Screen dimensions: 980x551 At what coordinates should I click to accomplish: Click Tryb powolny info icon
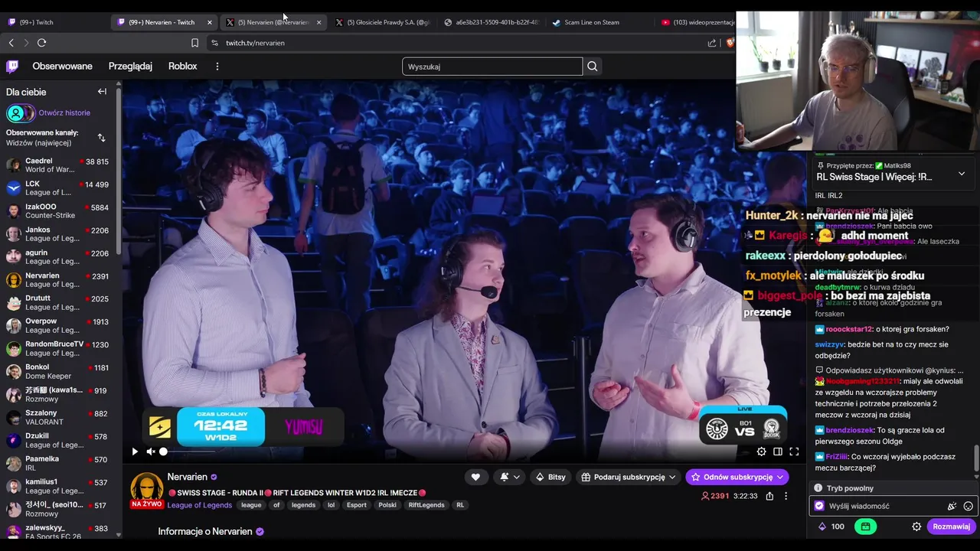tap(818, 488)
